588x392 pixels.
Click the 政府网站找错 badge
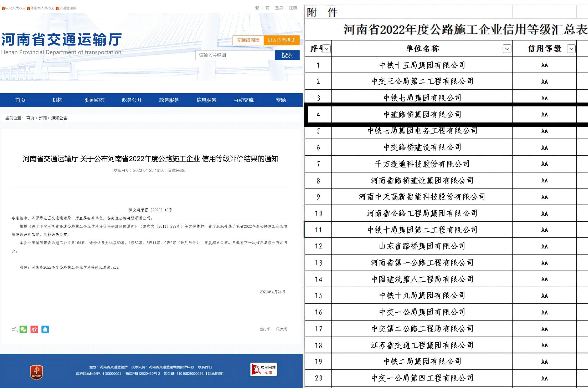pos(264,369)
